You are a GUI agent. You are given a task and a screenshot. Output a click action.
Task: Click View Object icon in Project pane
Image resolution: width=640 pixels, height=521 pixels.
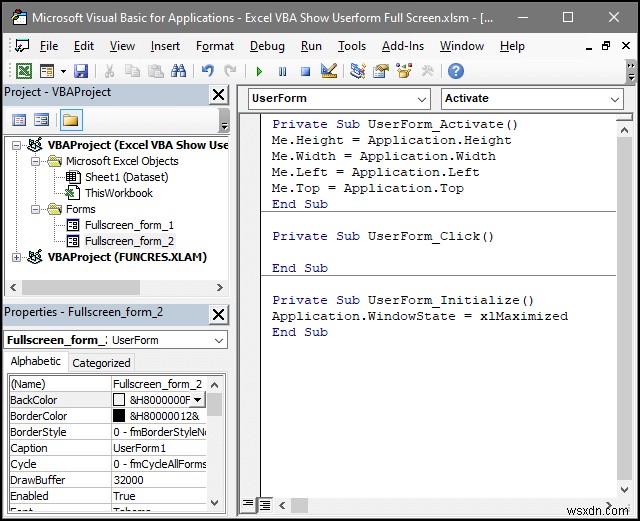coord(42,120)
